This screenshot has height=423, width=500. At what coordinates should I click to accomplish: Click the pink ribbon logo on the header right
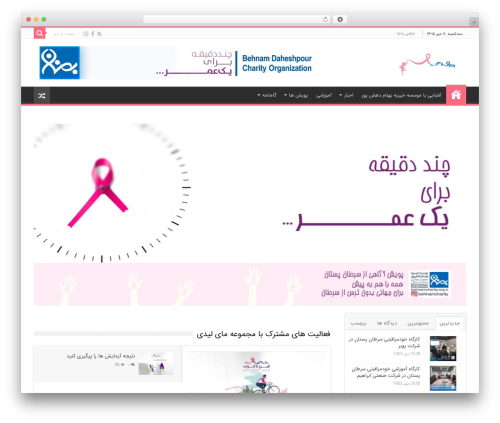click(427, 63)
